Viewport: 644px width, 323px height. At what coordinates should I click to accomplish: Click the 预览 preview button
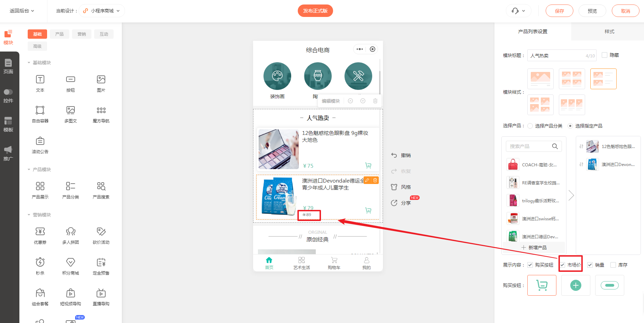coord(592,11)
